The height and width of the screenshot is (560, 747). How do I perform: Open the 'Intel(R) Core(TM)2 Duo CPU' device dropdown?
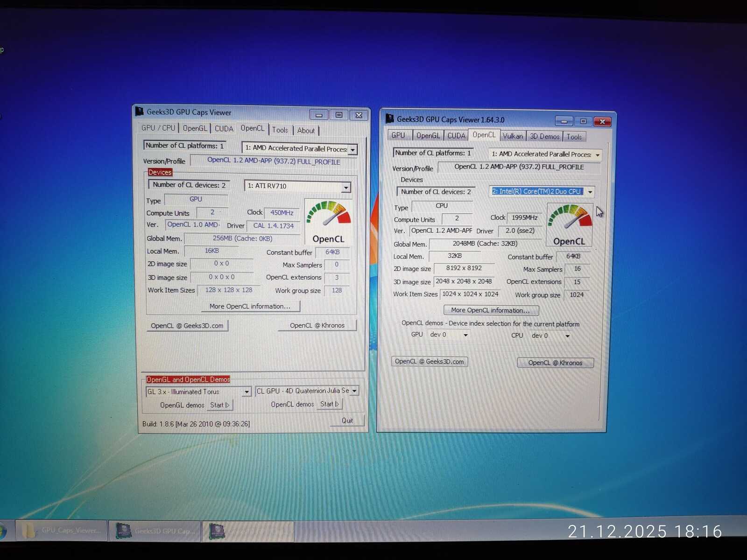(590, 192)
